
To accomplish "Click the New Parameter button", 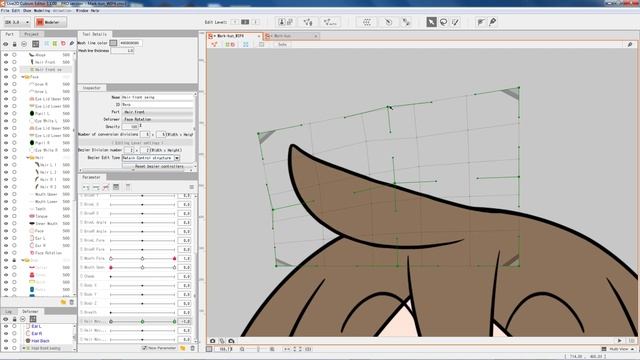I will (159, 348).
